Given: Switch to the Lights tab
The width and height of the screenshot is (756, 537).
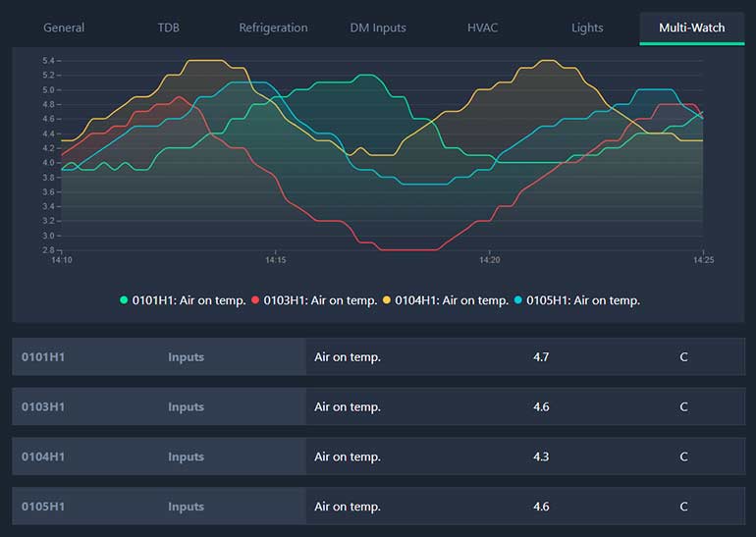Looking at the screenshot, I should click(x=587, y=27).
